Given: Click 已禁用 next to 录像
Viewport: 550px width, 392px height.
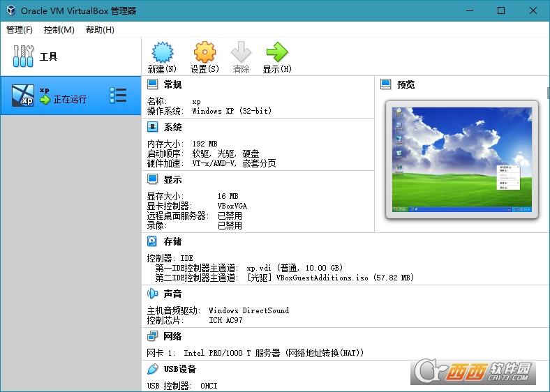Looking at the screenshot, I should tap(230, 225).
